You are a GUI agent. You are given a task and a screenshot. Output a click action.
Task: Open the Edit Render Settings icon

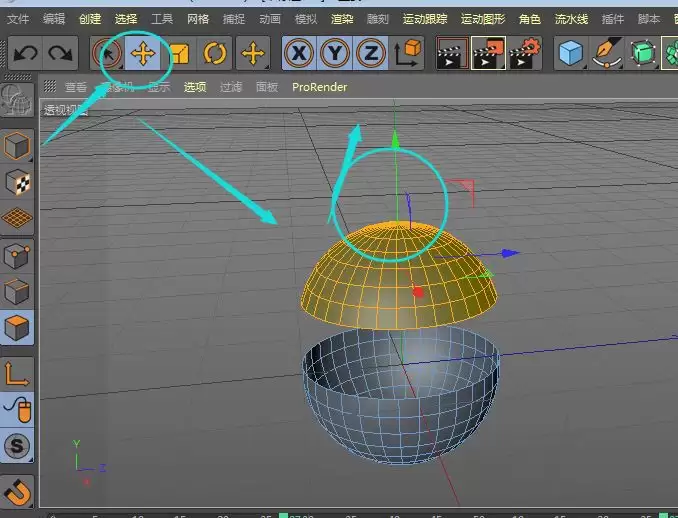coord(523,53)
